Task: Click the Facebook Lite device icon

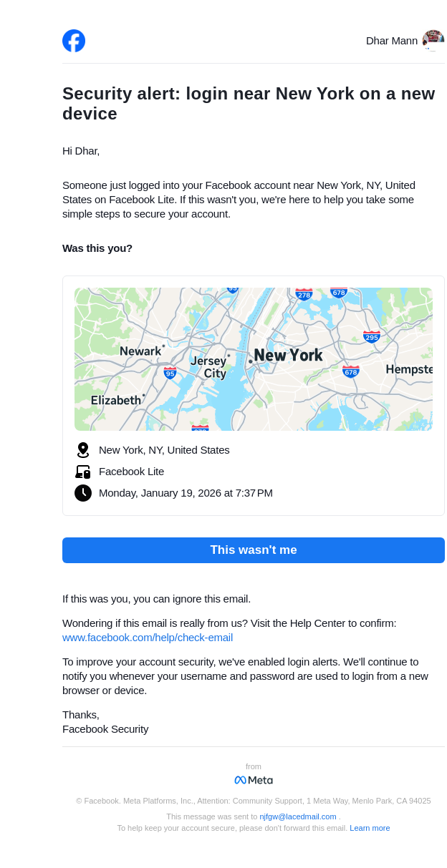Action: click(x=83, y=472)
